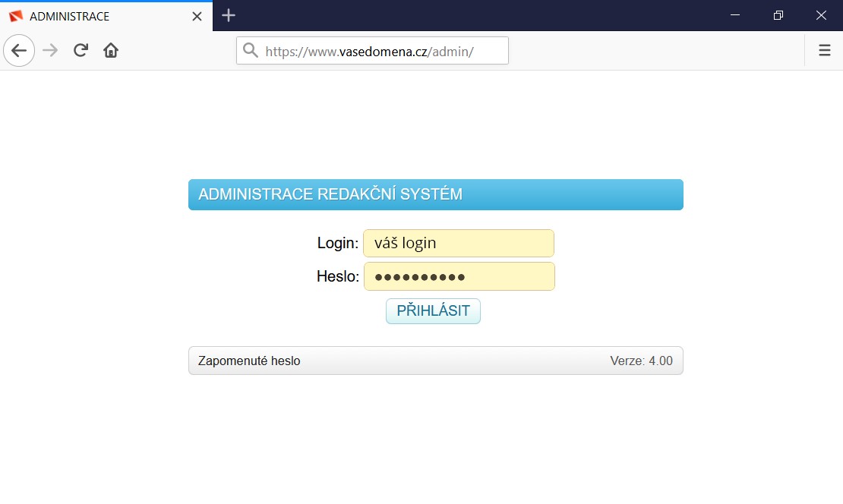The image size is (843, 504).
Task: Click the magnifier icon in address bar
Action: [x=251, y=51]
